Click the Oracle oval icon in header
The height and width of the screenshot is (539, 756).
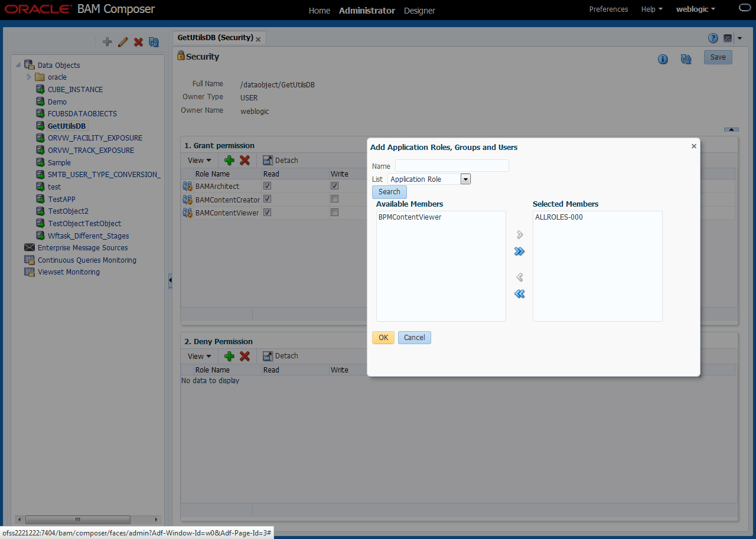click(744, 9)
